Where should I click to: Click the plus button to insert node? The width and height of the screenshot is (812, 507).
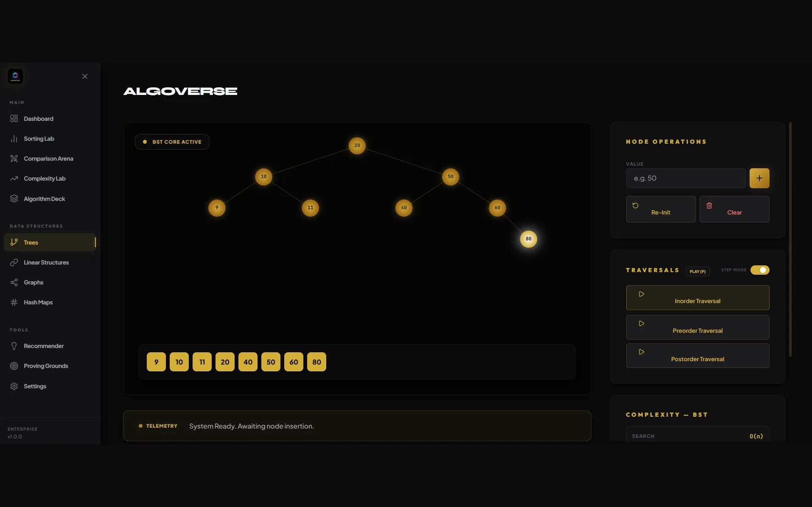759,178
